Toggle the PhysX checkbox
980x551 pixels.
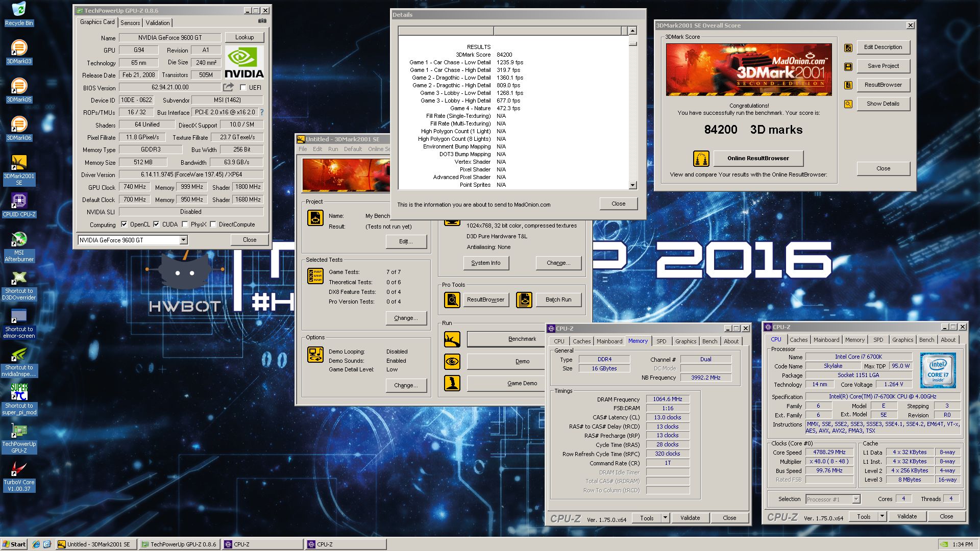click(185, 224)
